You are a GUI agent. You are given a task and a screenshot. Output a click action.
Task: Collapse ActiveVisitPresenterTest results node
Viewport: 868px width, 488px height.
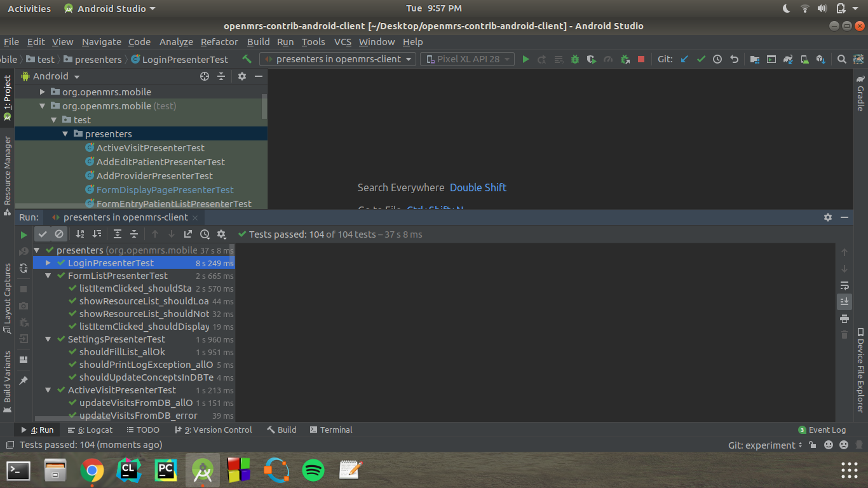48,390
